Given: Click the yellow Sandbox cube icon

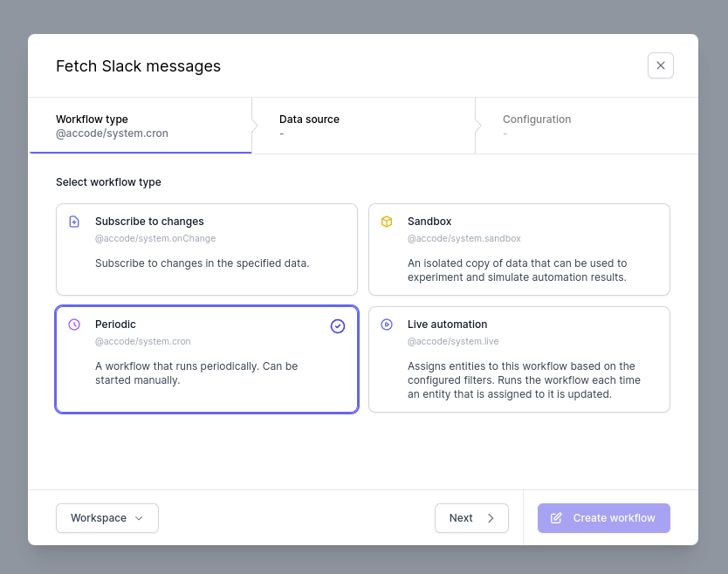Looking at the screenshot, I should pos(387,222).
